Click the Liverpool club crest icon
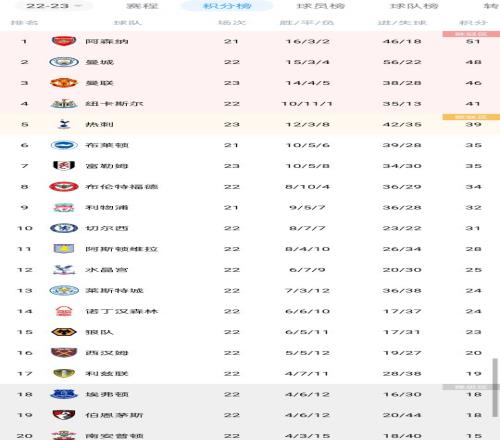The image size is (500, 440). 64,207
